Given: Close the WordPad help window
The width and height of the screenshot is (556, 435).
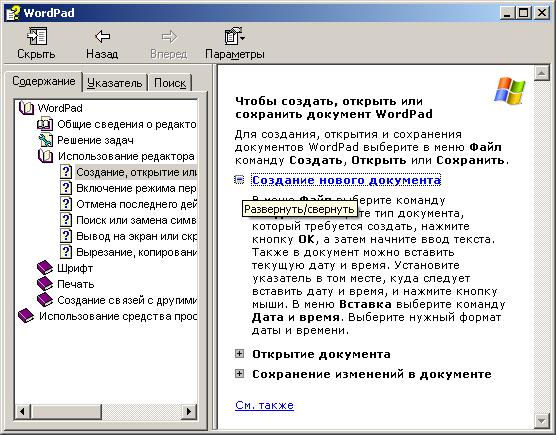Looking at the screenshot, I should [x=542, y=13].
